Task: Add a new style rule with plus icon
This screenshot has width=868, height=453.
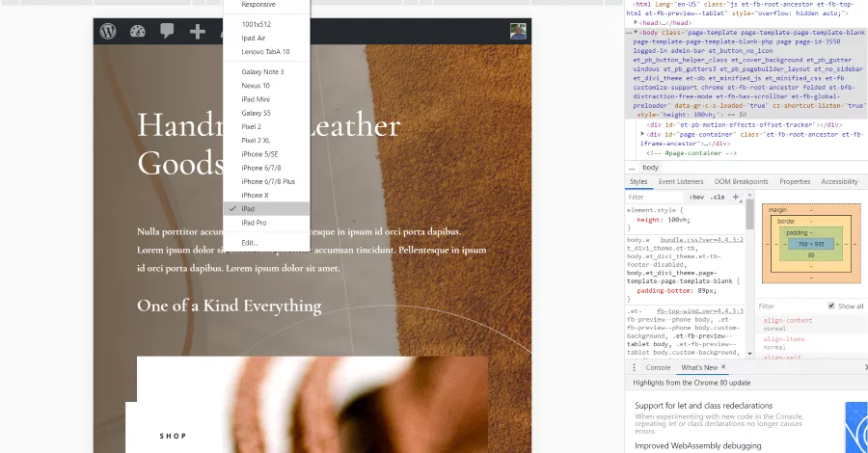Action: pos(736,197)
